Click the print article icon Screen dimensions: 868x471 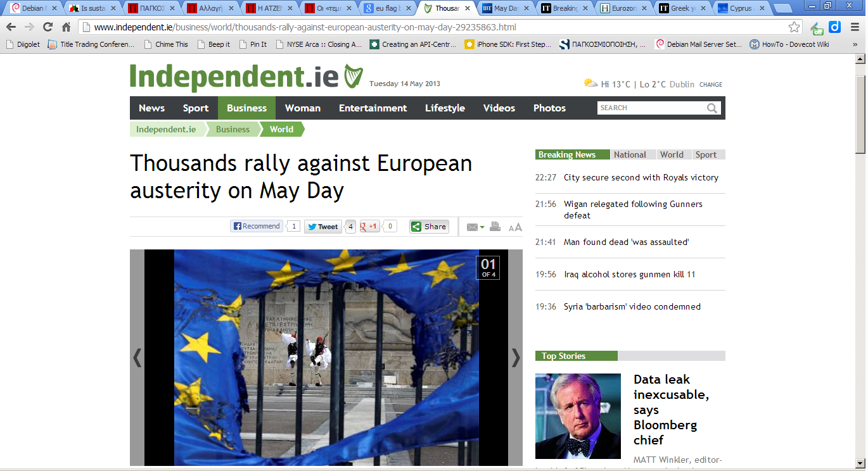(x=495, y=227)
